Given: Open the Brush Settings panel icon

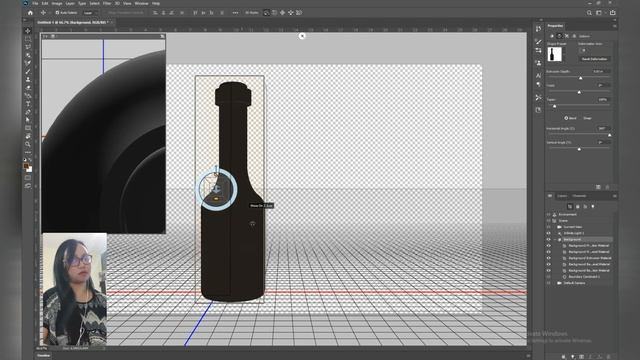Looking at the screenshot, I should (538, 42).
